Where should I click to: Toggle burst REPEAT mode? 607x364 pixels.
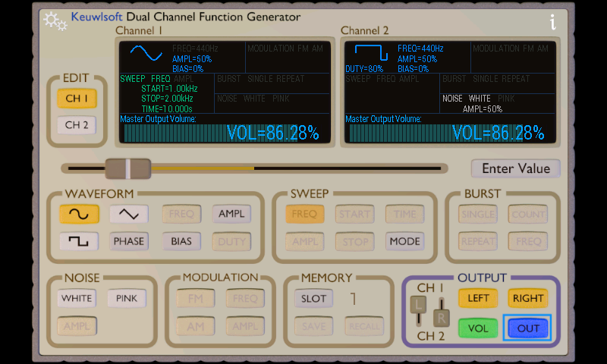pos(478,241)
